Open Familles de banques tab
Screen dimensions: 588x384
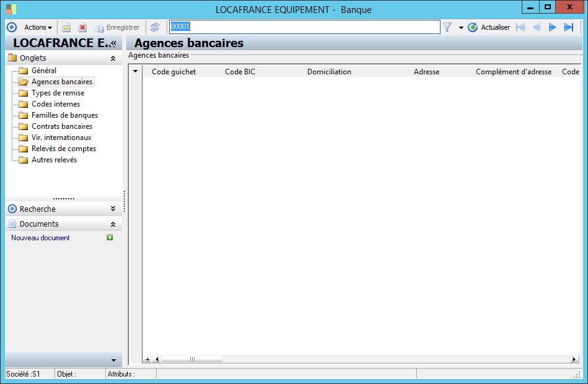tap(64, 115)
